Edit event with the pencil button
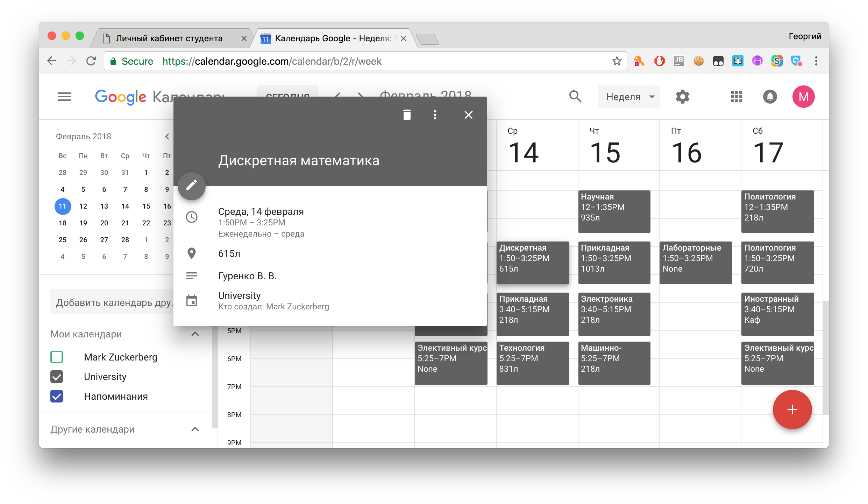Image resolution: width=868 pixels, height=504 pixels. click(192, 185)
